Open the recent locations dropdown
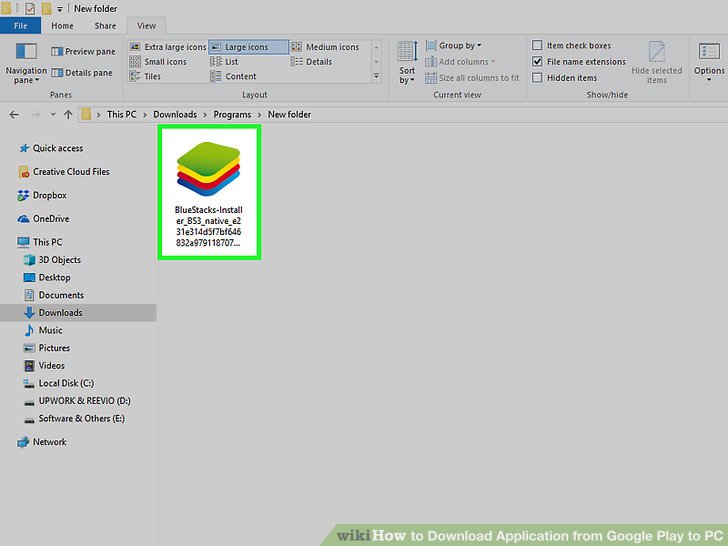728x546 pixels. (53, 115)
